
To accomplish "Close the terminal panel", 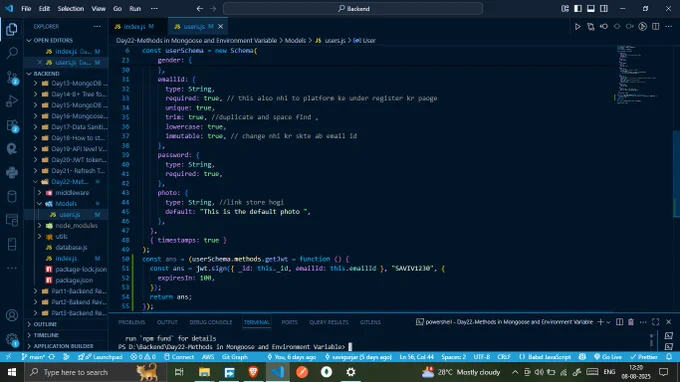I will point(668,322).
